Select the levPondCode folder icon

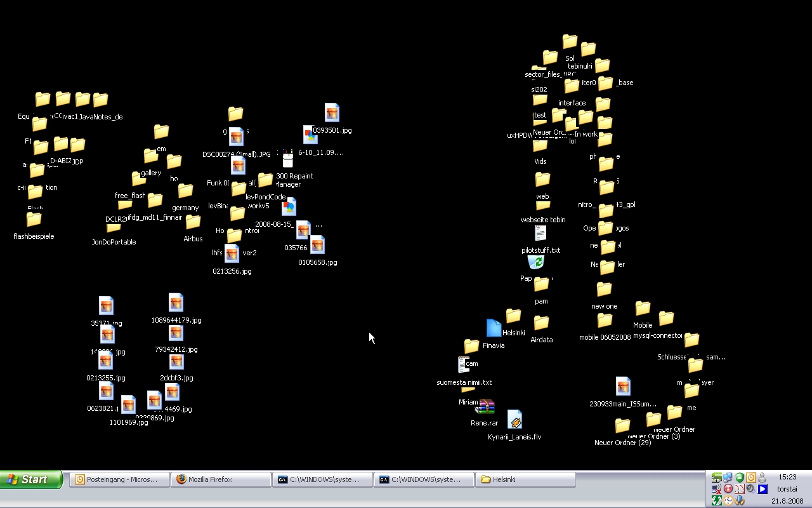coord(265,180)
